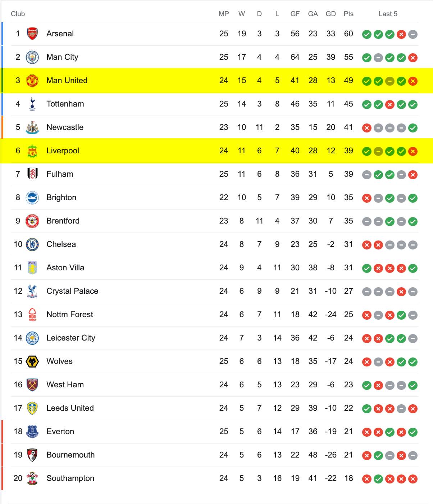Click Man United's yellow draw icon in Last 5
433x504 pixels.
pos(390,81)
